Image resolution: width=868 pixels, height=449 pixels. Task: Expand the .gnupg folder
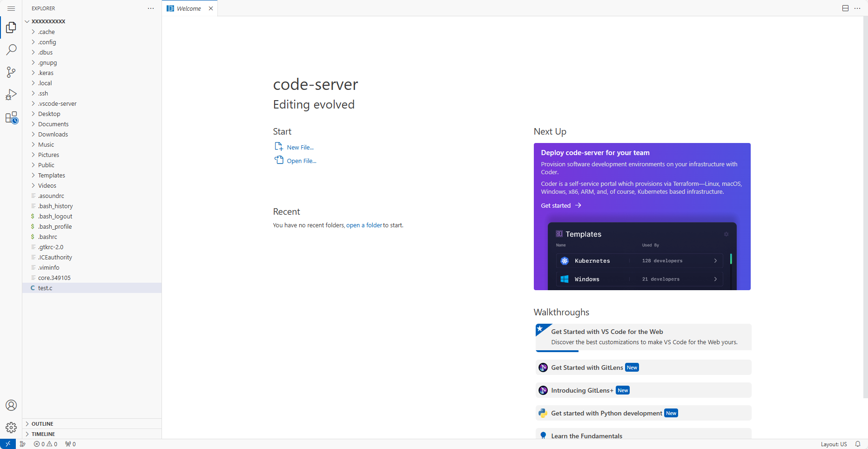(92, 62)
